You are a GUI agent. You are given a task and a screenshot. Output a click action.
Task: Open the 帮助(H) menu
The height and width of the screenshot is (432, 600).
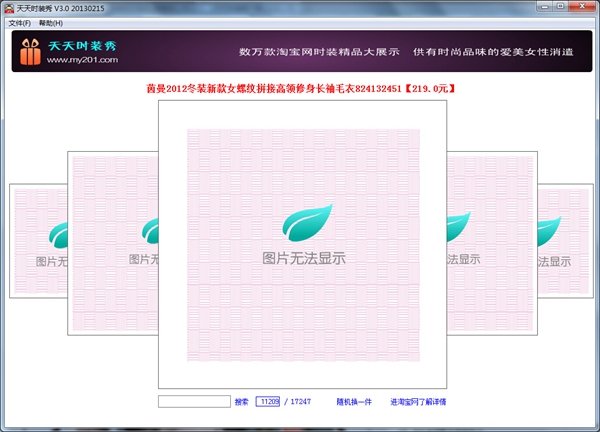pyautogui.click(x=51, y=23)
